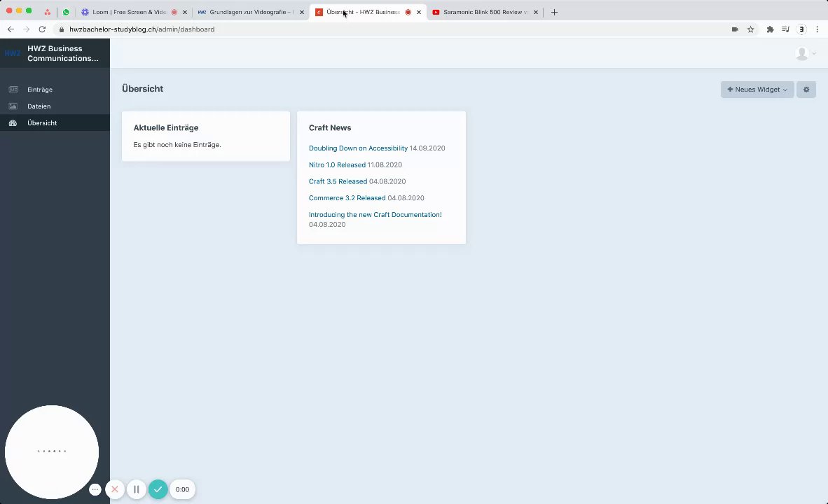Open the Einträge section in sidebar

55,90
